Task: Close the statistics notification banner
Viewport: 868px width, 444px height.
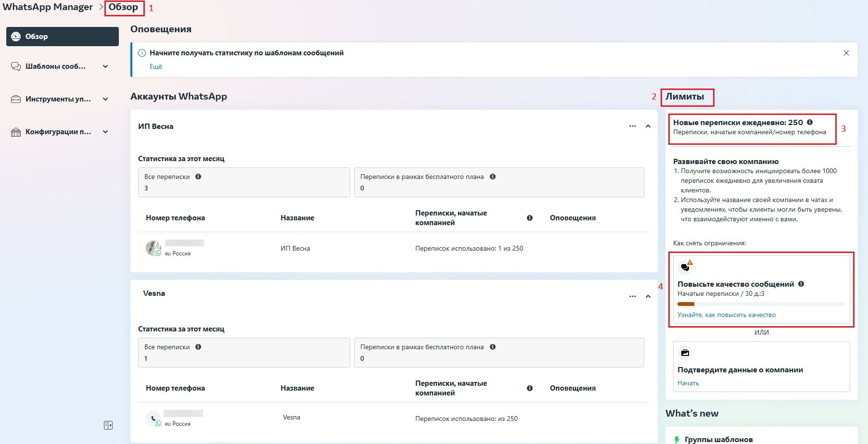Action: pos(846,53)
